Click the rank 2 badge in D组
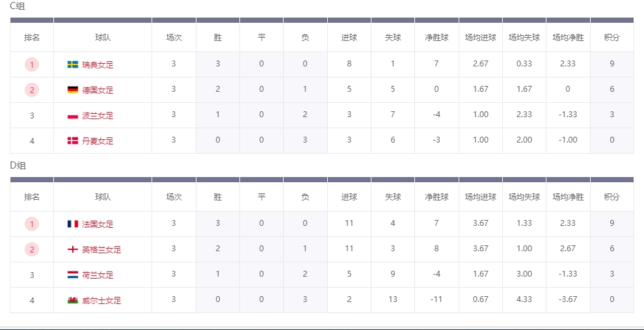 (x=32, y=249)
